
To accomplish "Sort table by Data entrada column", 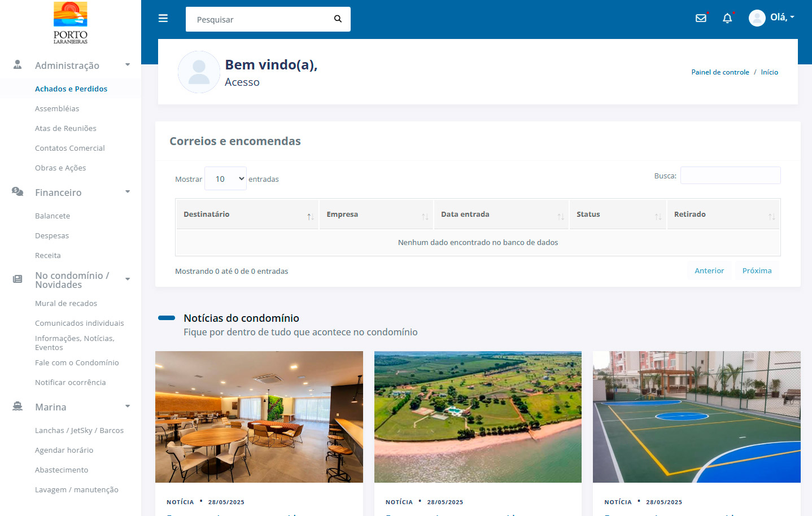I will pyautogui.click(x=500, y=215).
